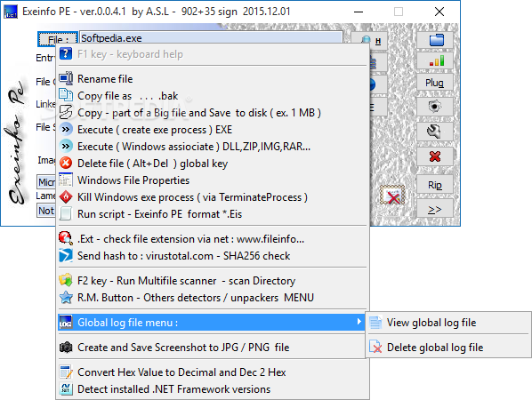The width and height of the screenshot is (532, 400).
Task: Select Rename file from the menu
Action: tap(213, 79)
